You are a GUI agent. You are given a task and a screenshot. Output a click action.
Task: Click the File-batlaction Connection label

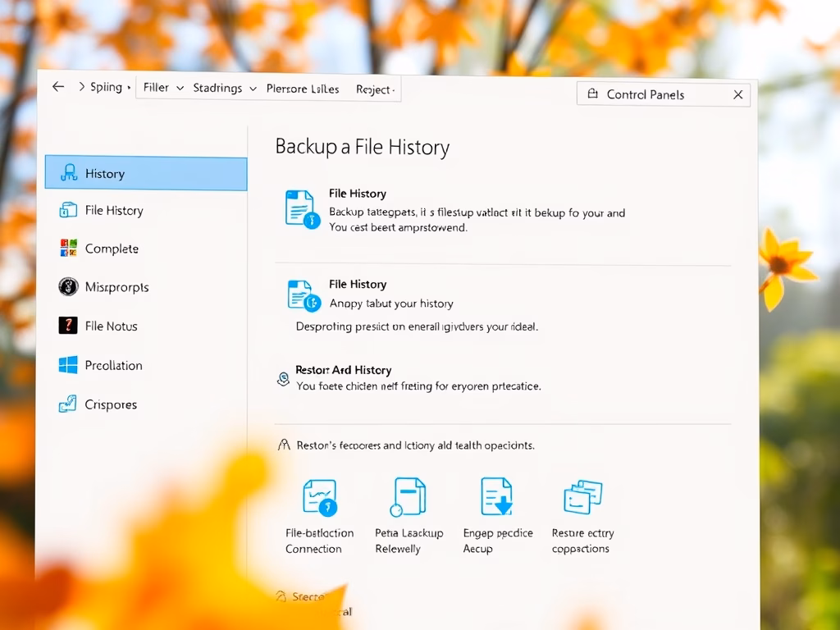pyautogui.click(x=319, y=541)
